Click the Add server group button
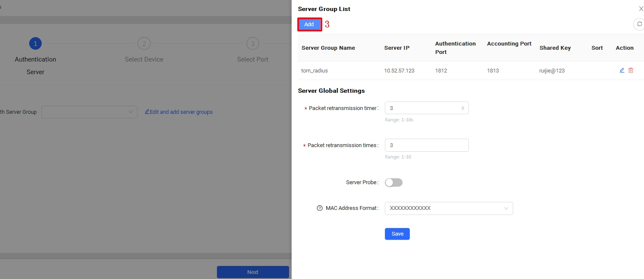Viewport: 644px width, 279px height. pyautogui.click(x=309, y=24)
